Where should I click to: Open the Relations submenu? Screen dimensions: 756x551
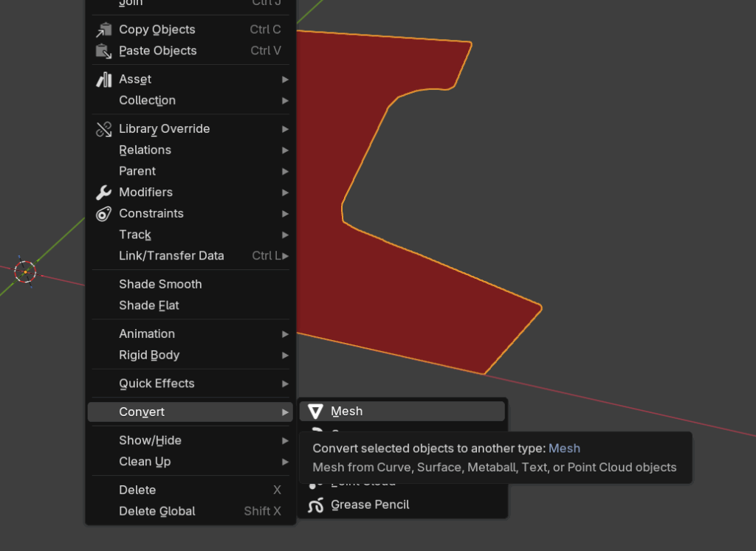[x=145, y=150]
